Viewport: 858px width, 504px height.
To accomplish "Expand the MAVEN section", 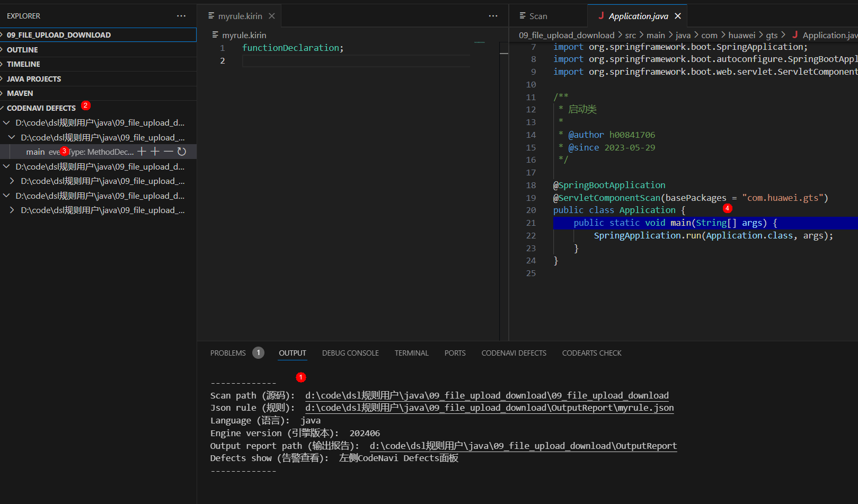I will click(20, 93).
